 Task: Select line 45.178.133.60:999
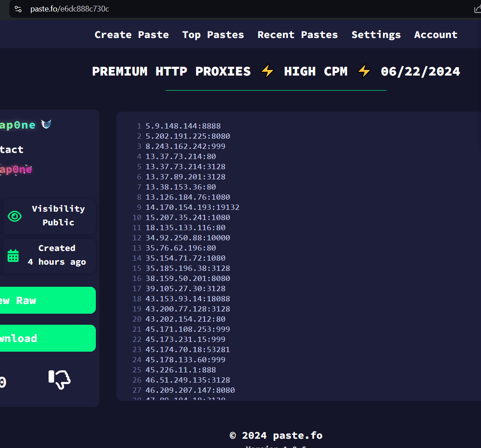click(185, 360)
